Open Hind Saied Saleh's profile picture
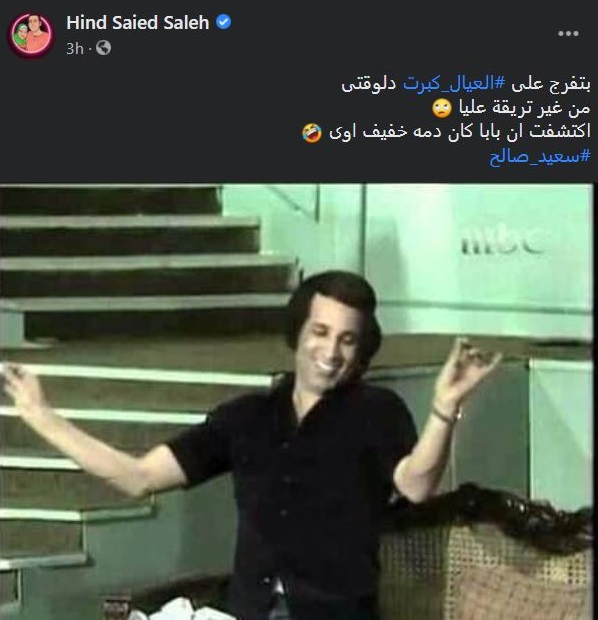 (31, 36)
